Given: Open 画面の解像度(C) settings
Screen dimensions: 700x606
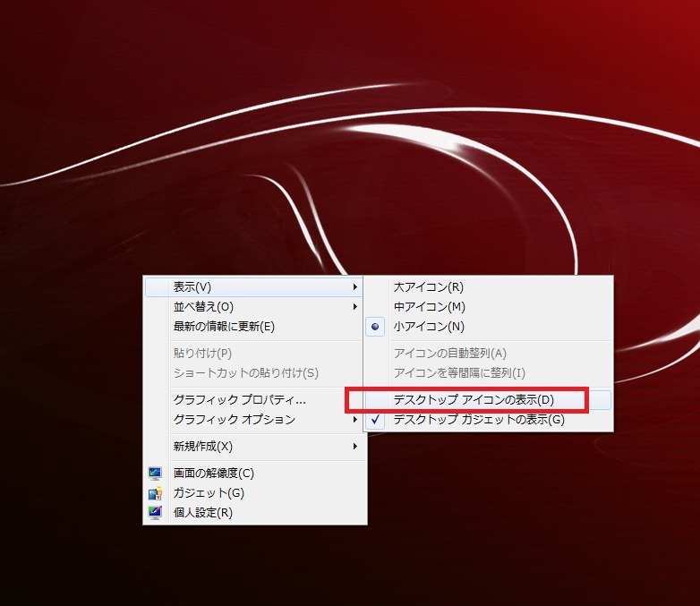Looking at the screenshot, I should click(x=254, y=473).
